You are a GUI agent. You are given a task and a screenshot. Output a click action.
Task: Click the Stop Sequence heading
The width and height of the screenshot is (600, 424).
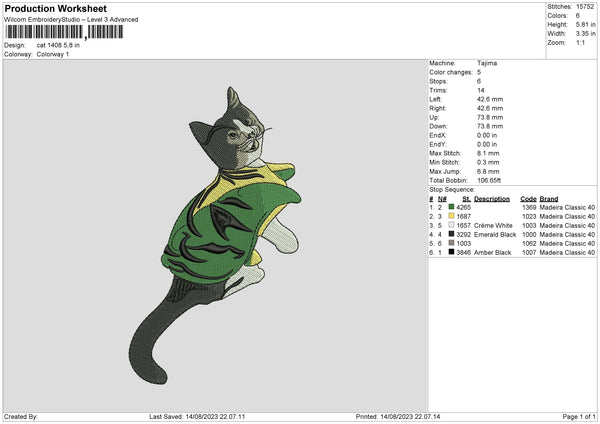(x=452, y=189)
